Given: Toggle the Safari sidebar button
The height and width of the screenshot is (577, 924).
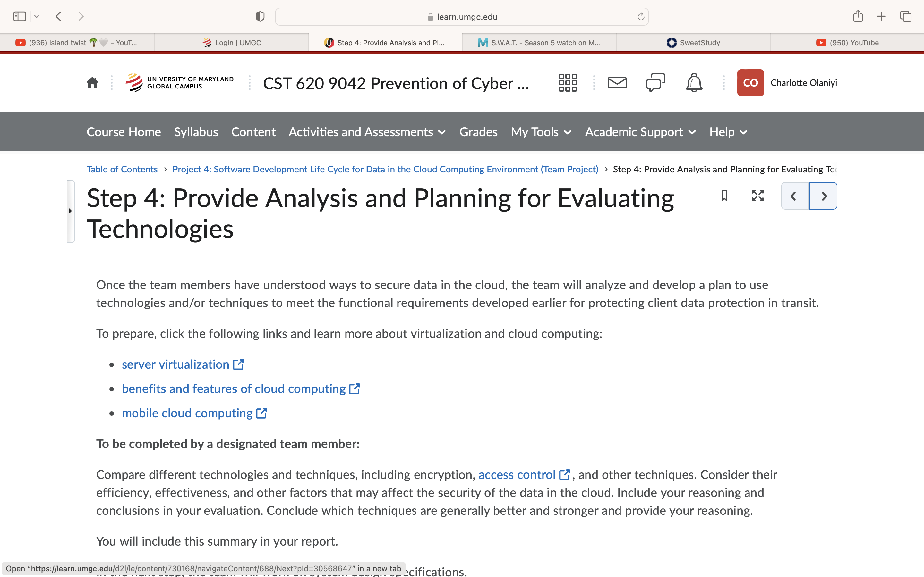Looking at the screenshot, I should pyautogui.click(x=20, y=16).
